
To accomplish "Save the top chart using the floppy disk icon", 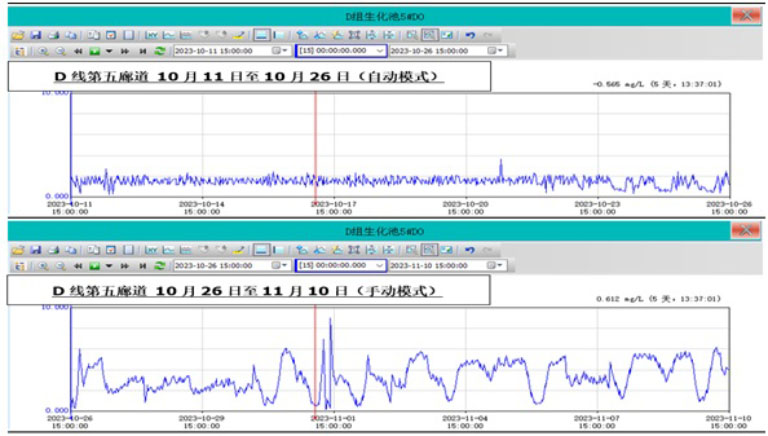I will point(35,35).
